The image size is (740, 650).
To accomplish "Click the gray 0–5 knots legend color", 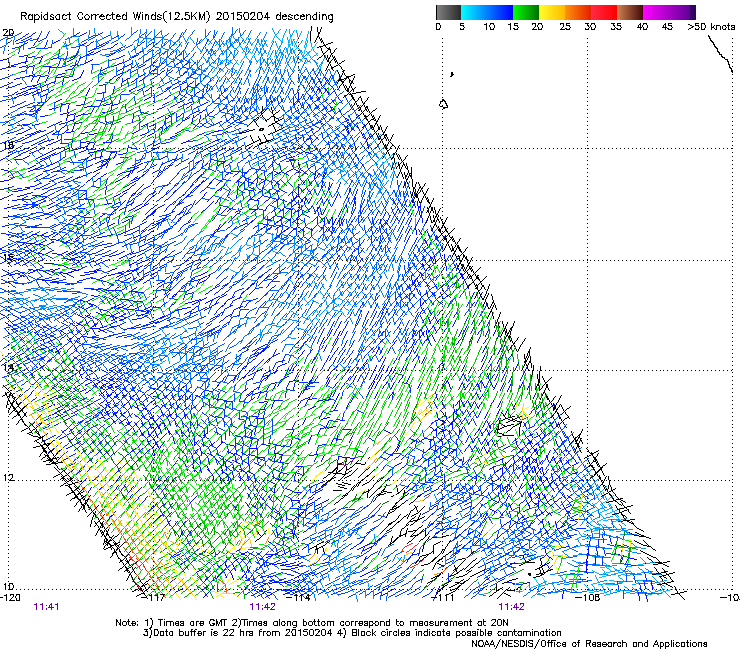I will coord(448,12).
